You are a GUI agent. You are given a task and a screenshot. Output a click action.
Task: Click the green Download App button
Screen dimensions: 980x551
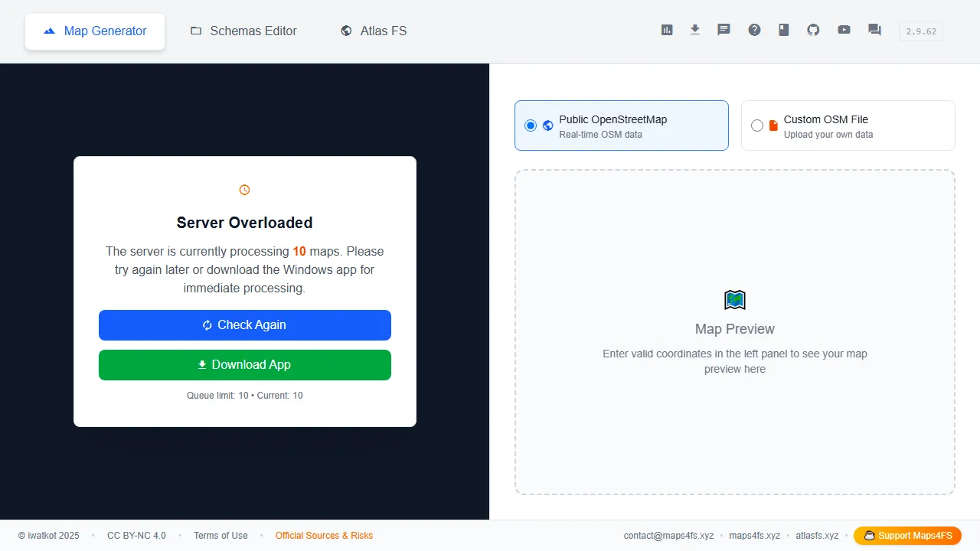[245, 365]
